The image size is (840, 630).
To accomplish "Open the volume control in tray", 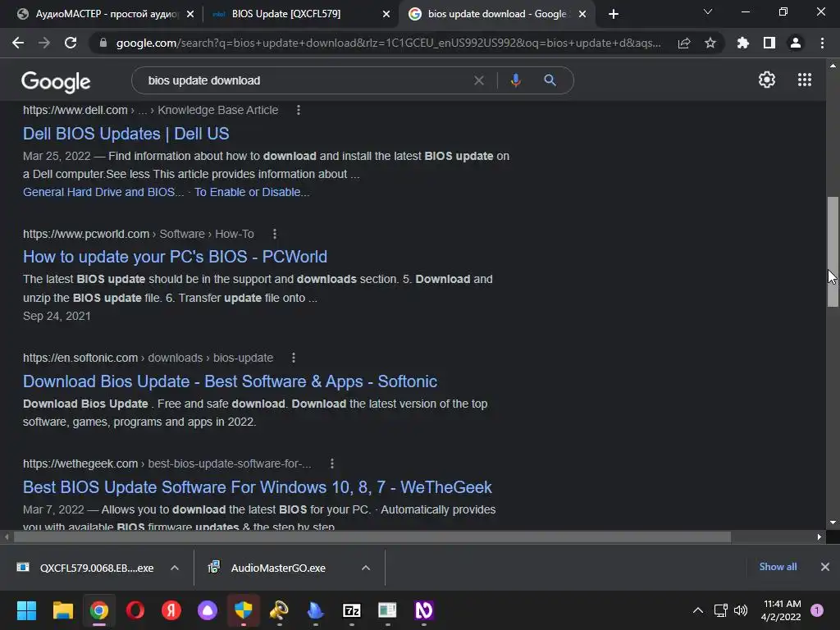I will tap(741, 610).
